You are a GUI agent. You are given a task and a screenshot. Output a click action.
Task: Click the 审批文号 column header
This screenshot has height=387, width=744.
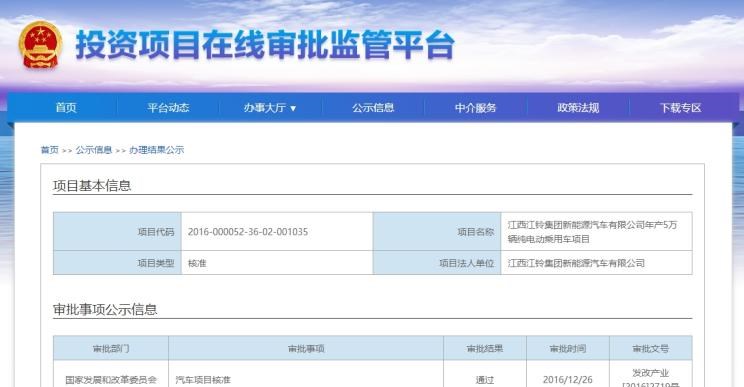pyautogui.click(x=651, y=349)
